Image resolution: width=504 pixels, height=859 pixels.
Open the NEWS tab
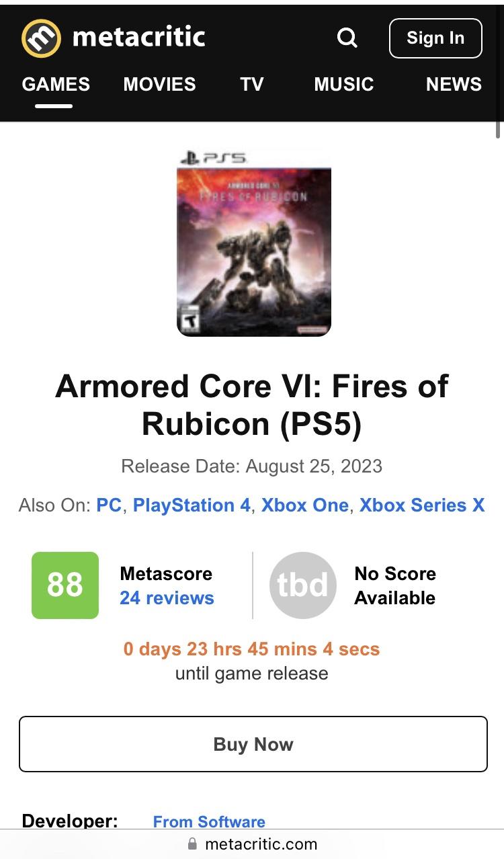click(454, 85)
